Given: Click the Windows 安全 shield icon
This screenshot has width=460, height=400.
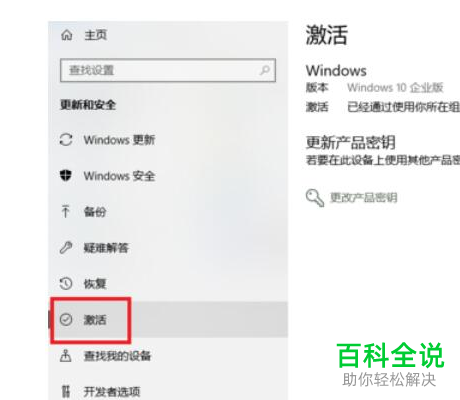Looking at the screenshot, I should [x=66, y=175].
